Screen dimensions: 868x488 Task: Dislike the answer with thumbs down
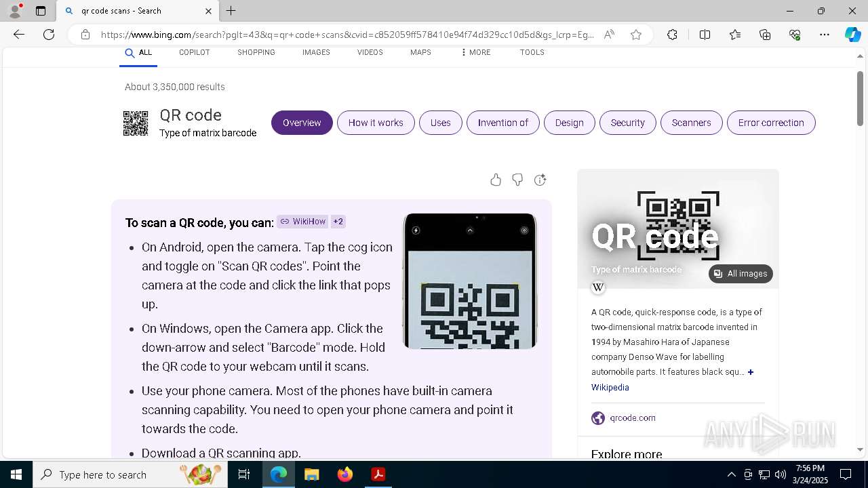pyautogui.click(x=517, y=180)
